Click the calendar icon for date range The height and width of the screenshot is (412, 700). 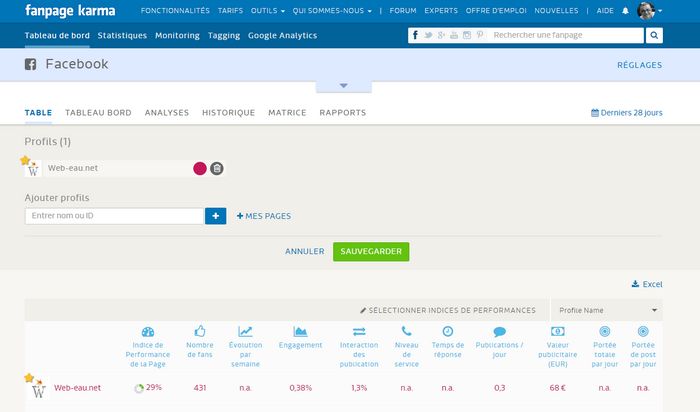point(595,112)
